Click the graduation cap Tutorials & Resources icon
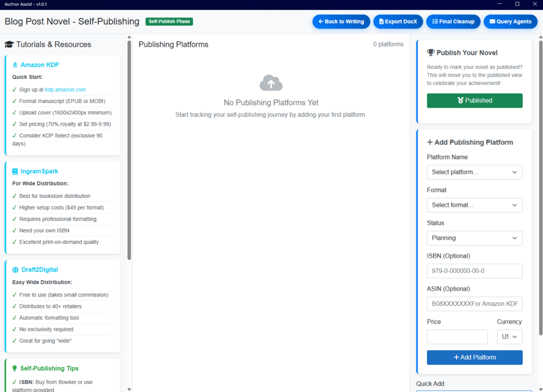The image size is (543, 392). (x=9, y=45)
